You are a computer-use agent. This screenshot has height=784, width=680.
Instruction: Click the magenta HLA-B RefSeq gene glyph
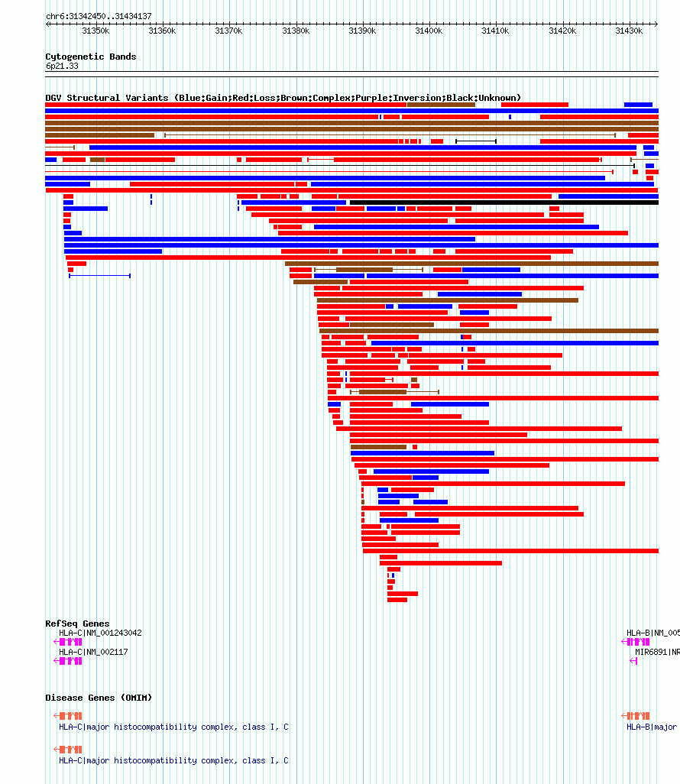[636, 642]
